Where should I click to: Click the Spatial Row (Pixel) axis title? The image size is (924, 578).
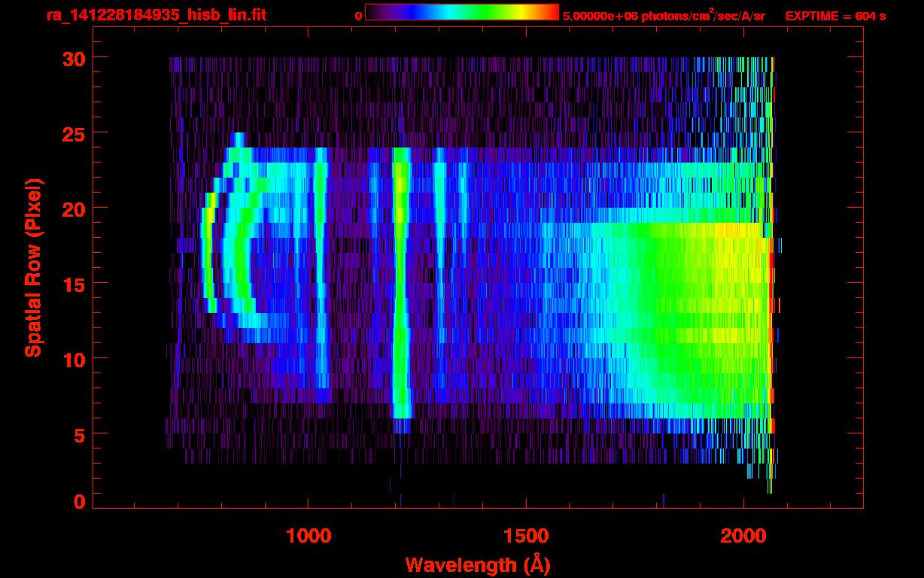34,267
